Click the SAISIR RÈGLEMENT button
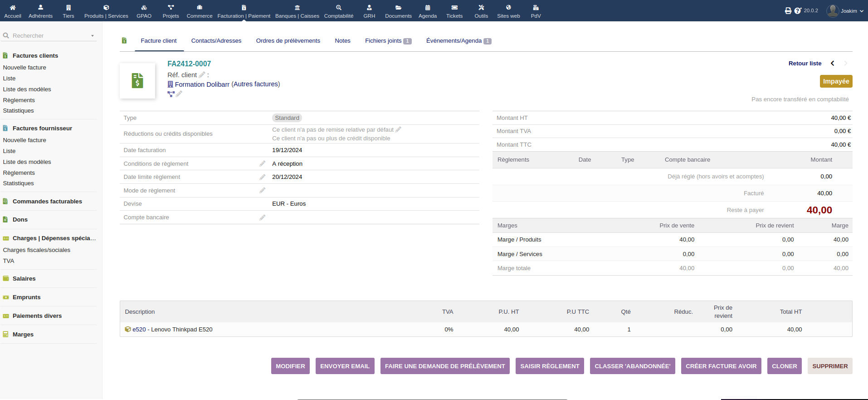868x400 pixels. coord(550,366)
